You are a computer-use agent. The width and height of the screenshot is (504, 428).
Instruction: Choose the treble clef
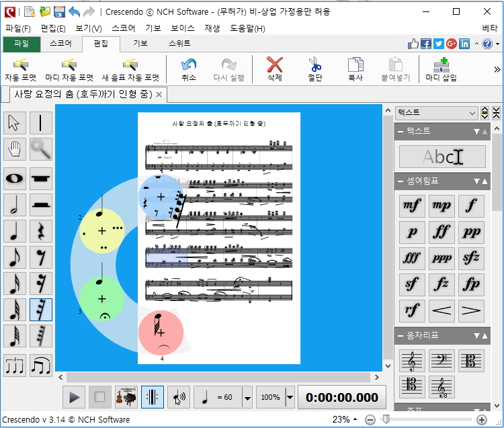(412, 361)
